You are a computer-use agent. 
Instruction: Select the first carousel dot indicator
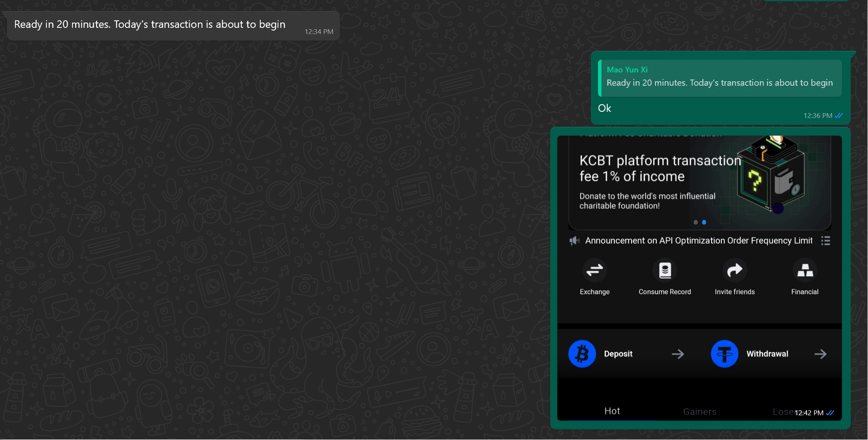(x=696, y=222)
